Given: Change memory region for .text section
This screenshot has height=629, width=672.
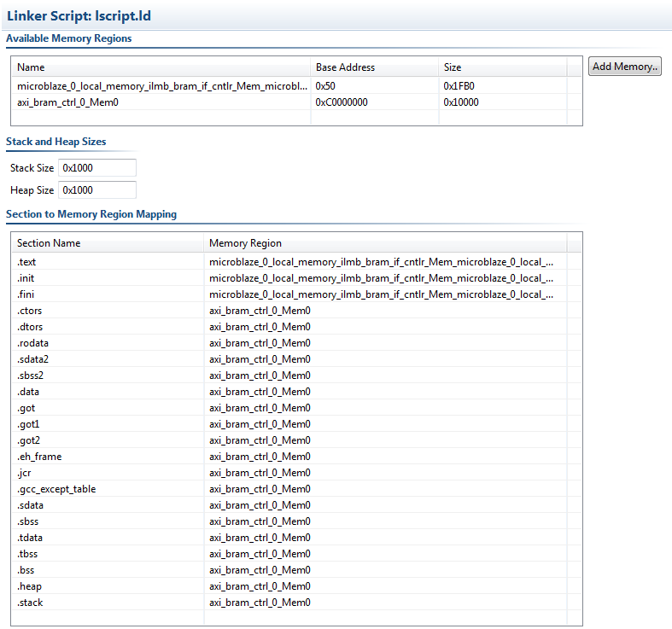Looking at the screenshot, I should tap(381, 262).
